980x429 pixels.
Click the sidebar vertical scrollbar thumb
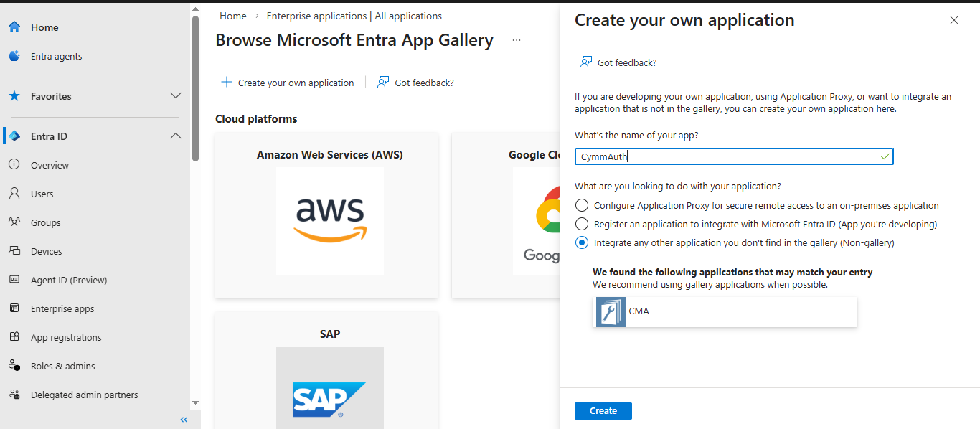click(196, 88)
